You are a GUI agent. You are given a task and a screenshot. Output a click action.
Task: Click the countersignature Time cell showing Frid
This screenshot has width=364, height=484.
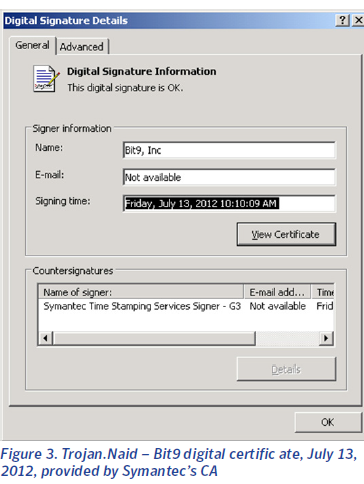tap(324, 306)
